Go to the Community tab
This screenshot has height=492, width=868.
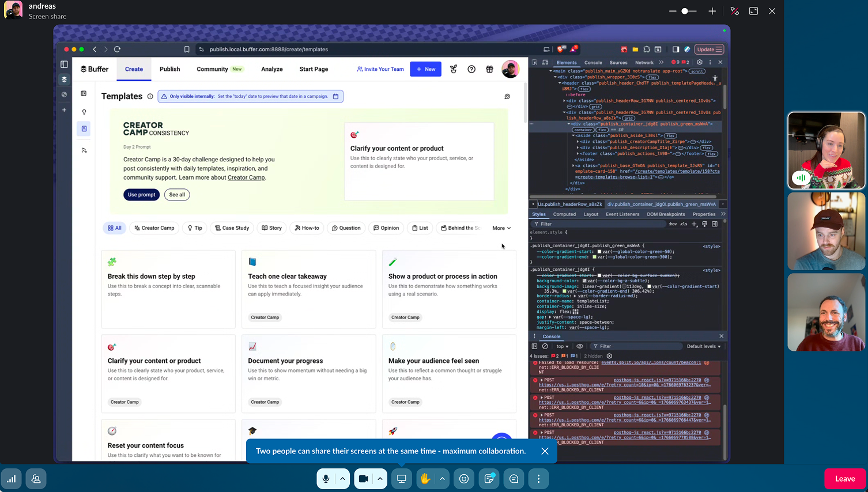pos(220,69)
